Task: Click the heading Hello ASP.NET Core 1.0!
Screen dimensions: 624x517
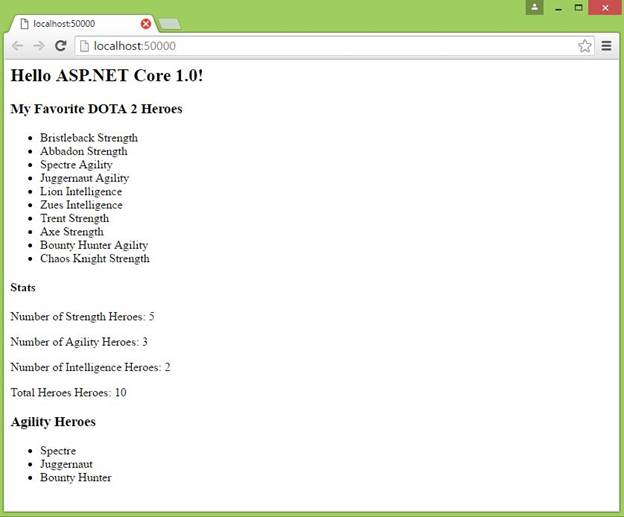Action: tap(107, 76)
